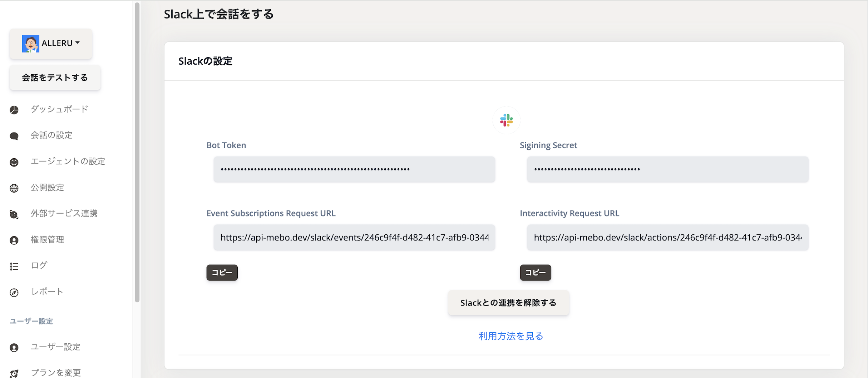Open ユーザー設定 in the sidebar
The image size is (868, 378).
coord(55,347)
